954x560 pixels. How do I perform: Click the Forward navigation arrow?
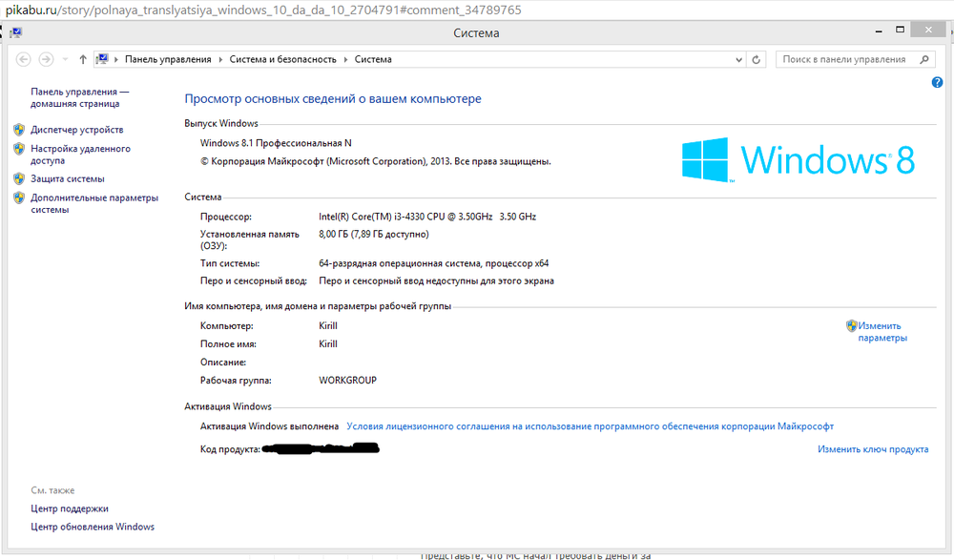46,59
